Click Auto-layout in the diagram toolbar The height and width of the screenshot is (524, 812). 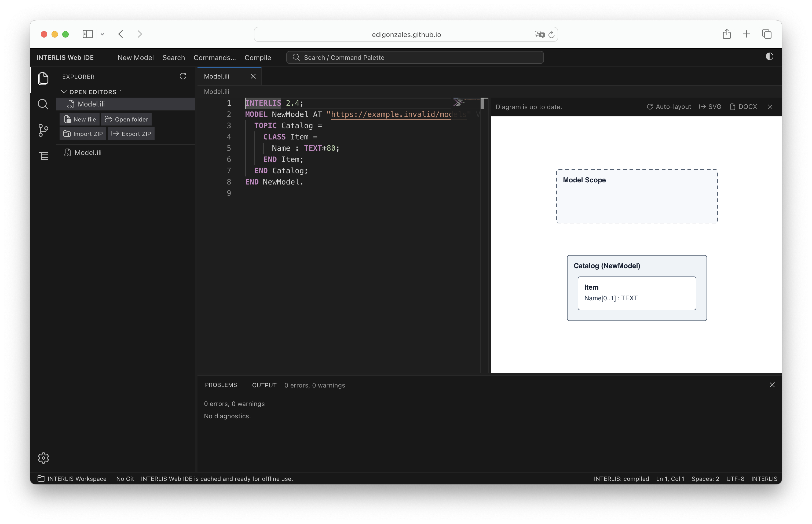[669, 106]
